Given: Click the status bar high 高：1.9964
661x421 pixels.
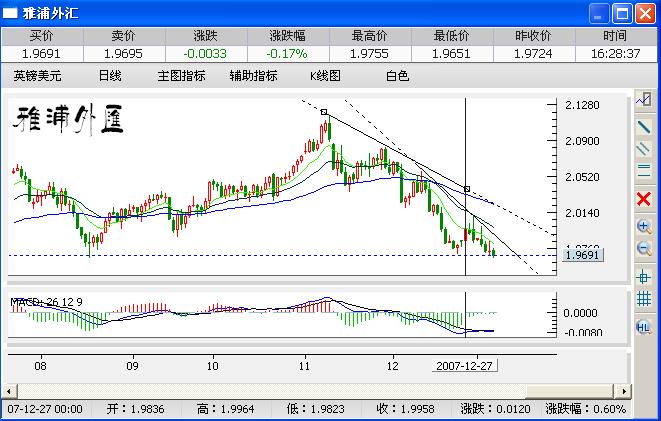Looking at the screenshot, I should tap(226, 409).
